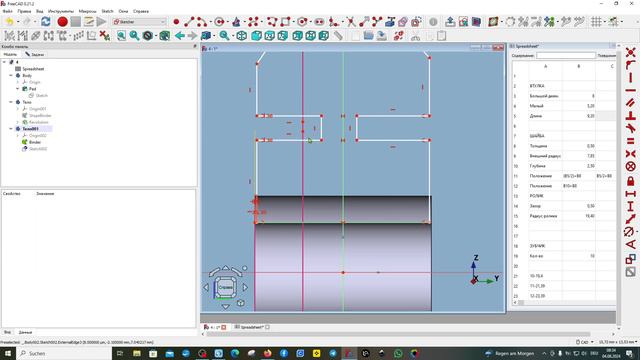Switch to the Данные property tab
The image size is (640, 360).
pos(25,332)
